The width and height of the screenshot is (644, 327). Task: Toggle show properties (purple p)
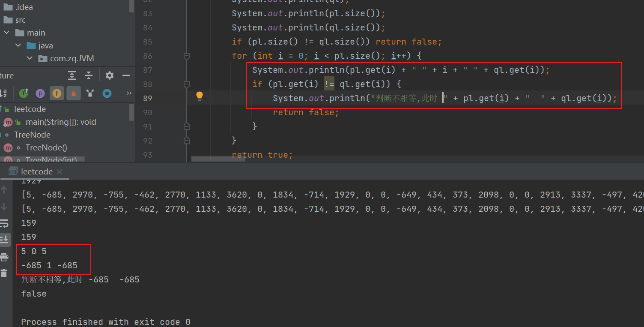tap(40, 93)
